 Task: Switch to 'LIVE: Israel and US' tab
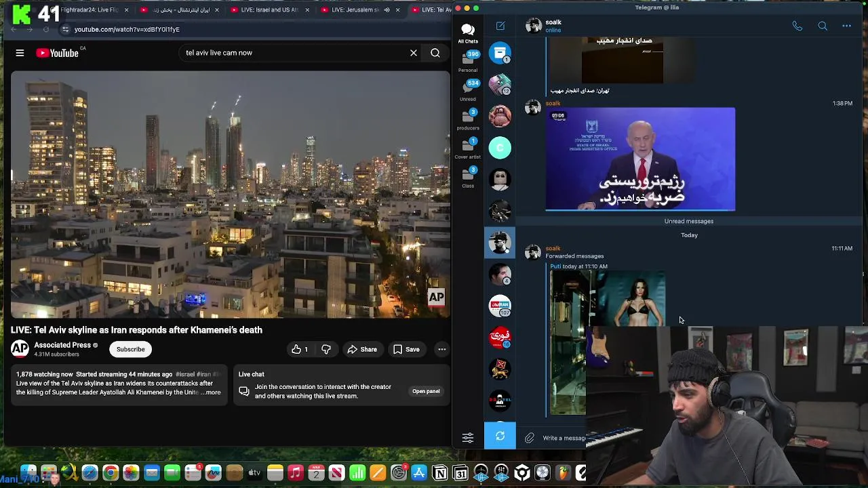tap(269, 10)
